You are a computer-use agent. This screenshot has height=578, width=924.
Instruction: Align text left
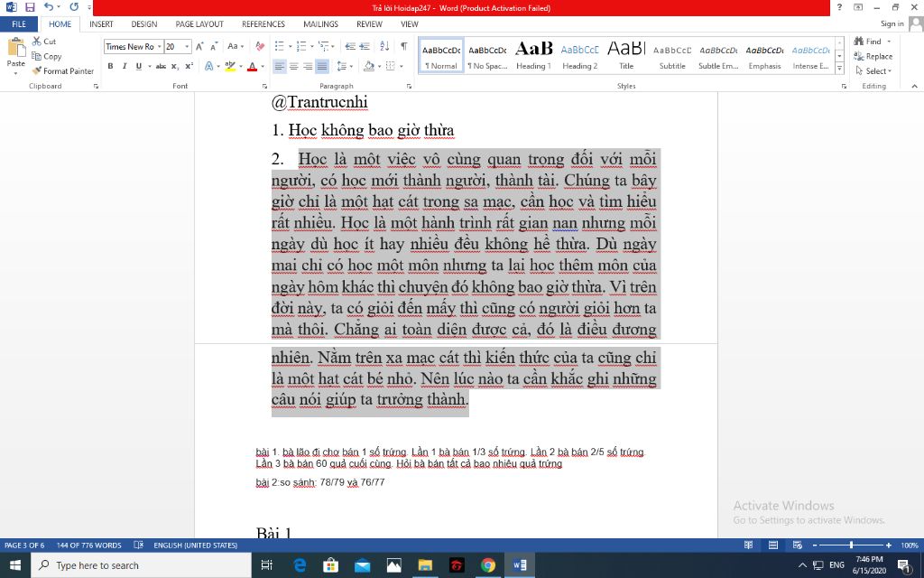(x=280, y=66)
